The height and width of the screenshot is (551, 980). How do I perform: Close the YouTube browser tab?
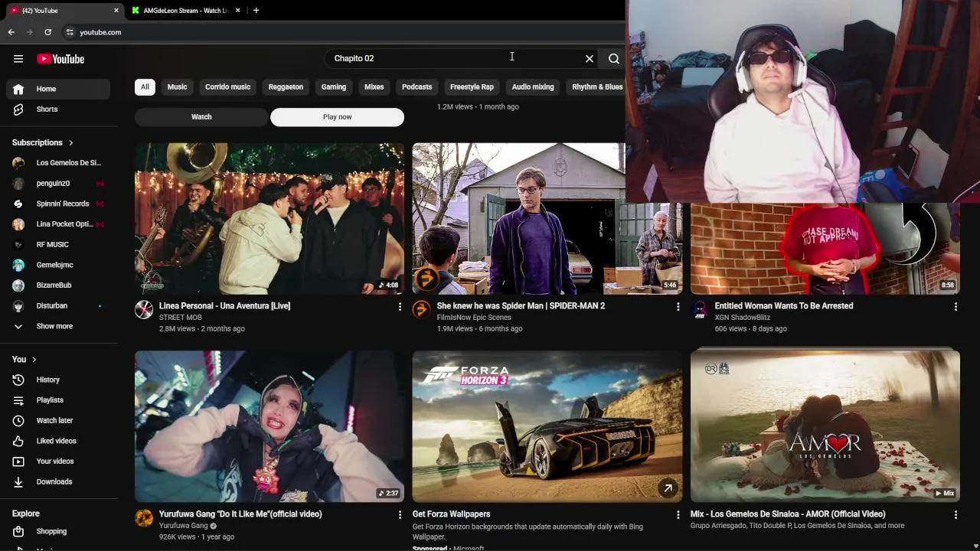116,11
